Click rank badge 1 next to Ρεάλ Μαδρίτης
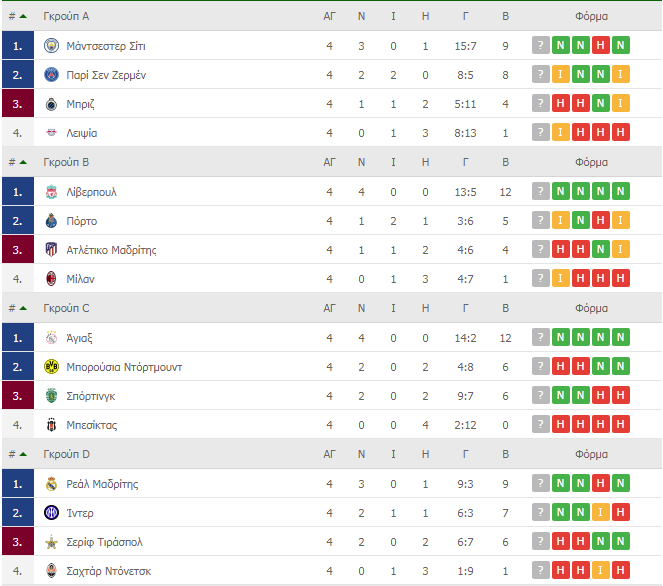This screenshot has width=663, height=586. [18, 484]
